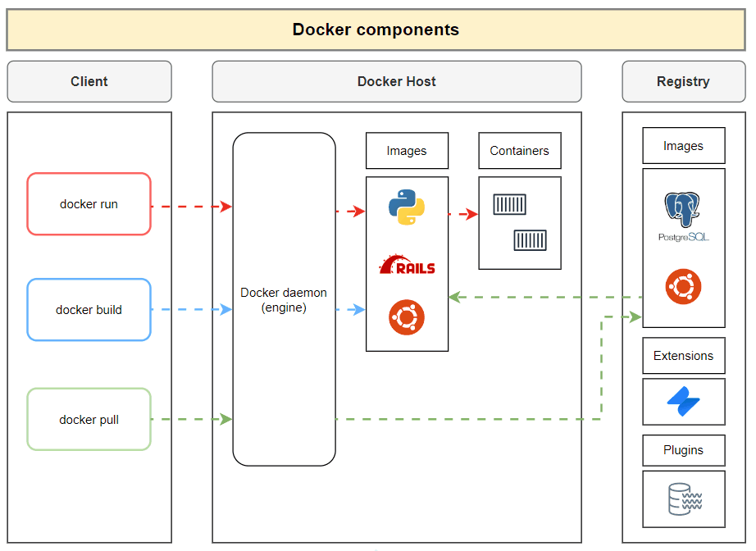
Task: Click the Client header
Action: (89, 81)
